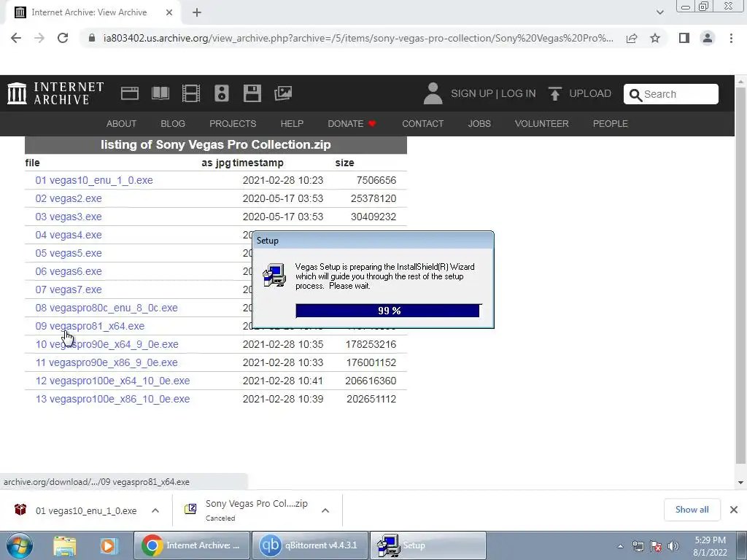Open Windows Explorer from the taskbar

pyautogui.click(x=65, y=545)
